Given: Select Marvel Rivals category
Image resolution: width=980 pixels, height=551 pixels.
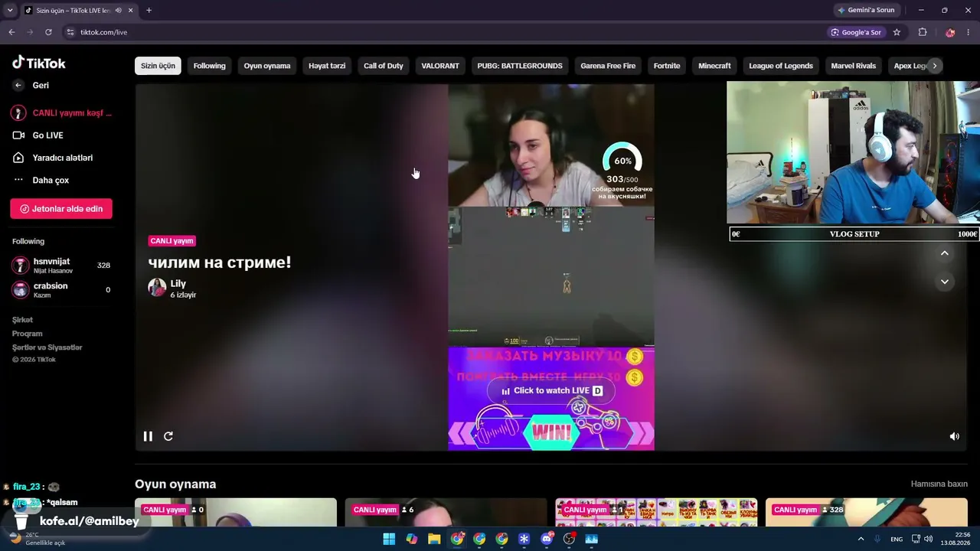Looking at the screenshot, I should [x=854, y=66].
